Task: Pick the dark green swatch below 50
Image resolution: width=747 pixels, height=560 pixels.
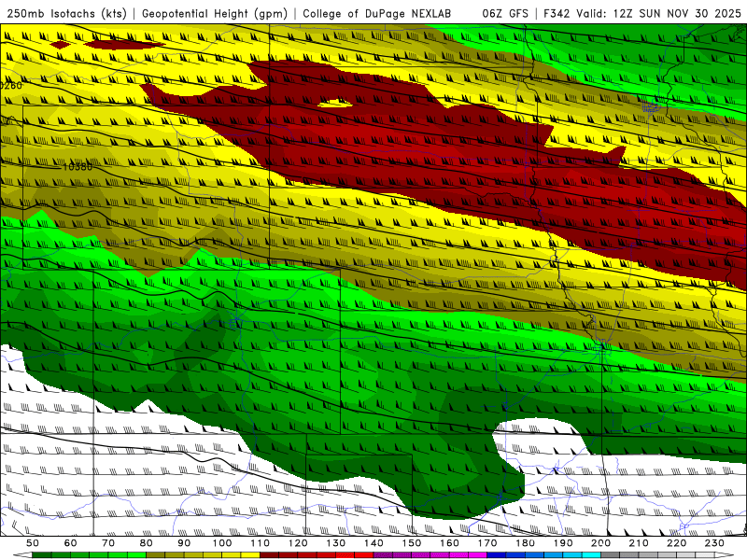Action: 42,555
